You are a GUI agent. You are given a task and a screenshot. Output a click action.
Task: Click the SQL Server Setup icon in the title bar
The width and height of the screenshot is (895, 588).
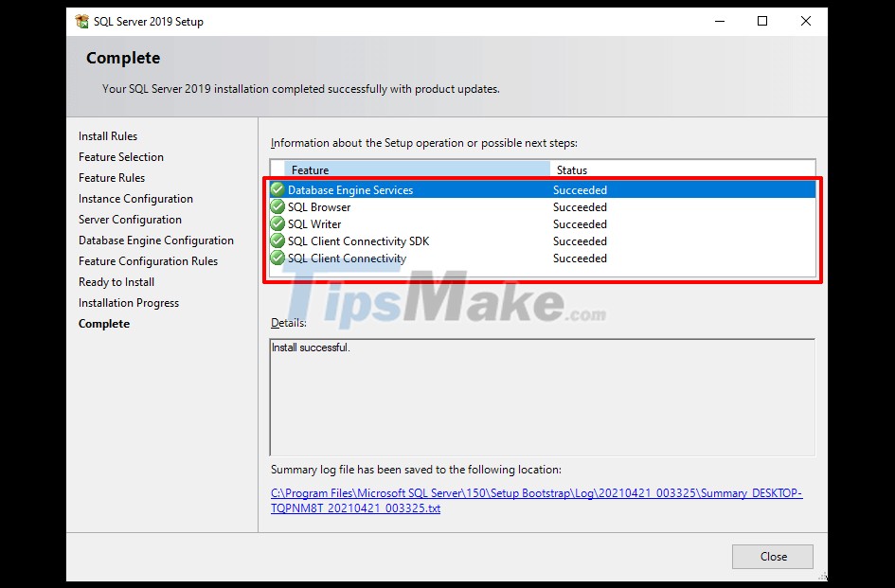coord(82,21)
